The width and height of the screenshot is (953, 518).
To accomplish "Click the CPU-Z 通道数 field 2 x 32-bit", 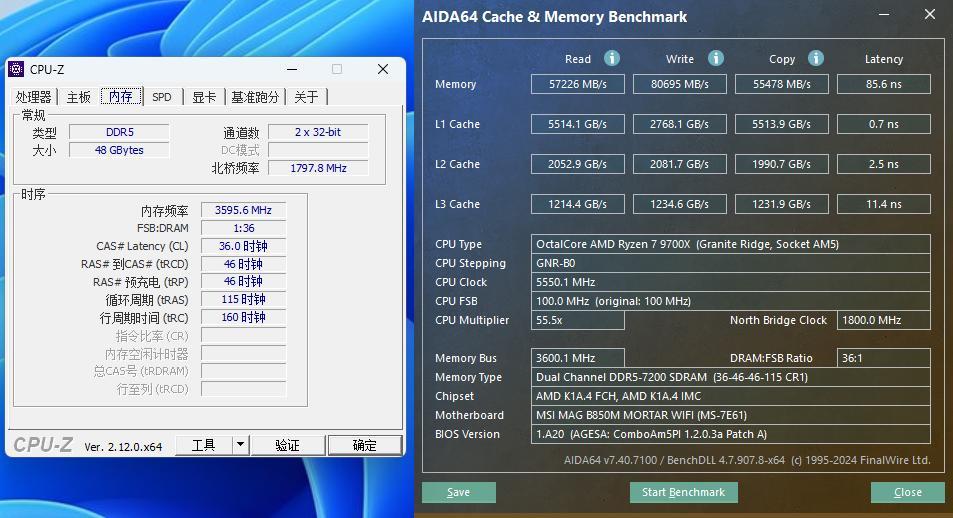I will 318,132.
